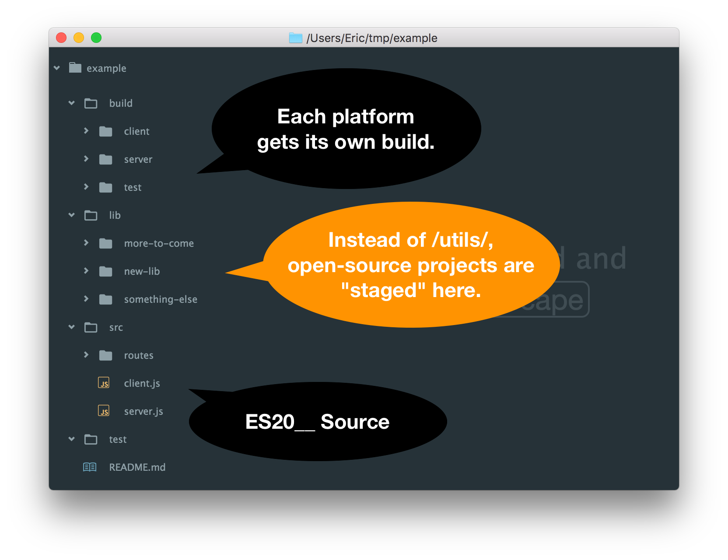Select the src folder label

coord(116,327)
